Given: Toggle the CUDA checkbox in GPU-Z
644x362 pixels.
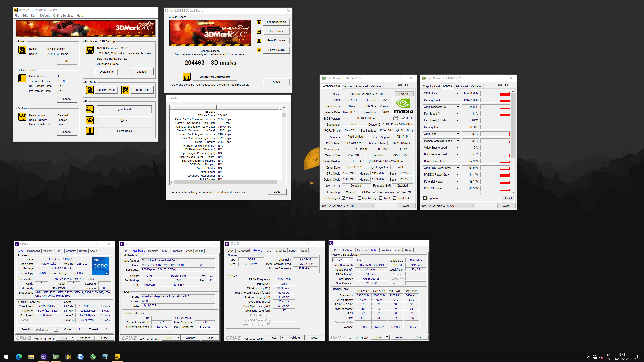Looking at the screenshot, I should pyautogui.click(x=360, y=192).
